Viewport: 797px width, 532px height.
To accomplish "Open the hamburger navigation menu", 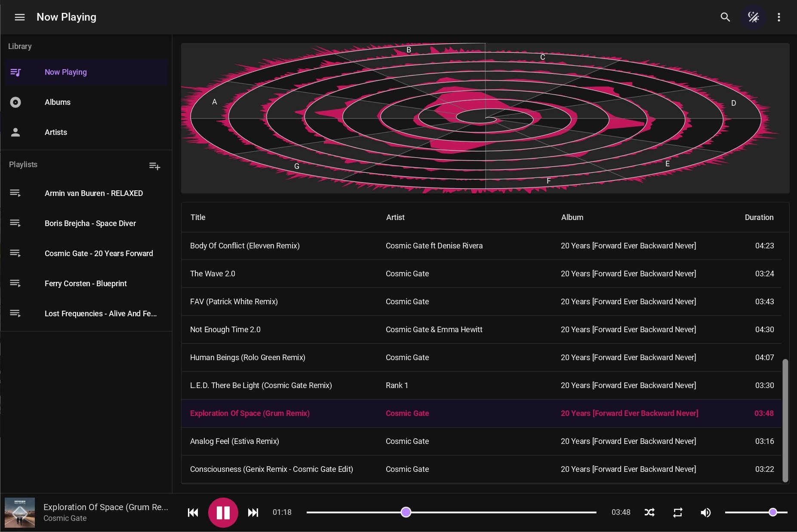I will (20, 17).
